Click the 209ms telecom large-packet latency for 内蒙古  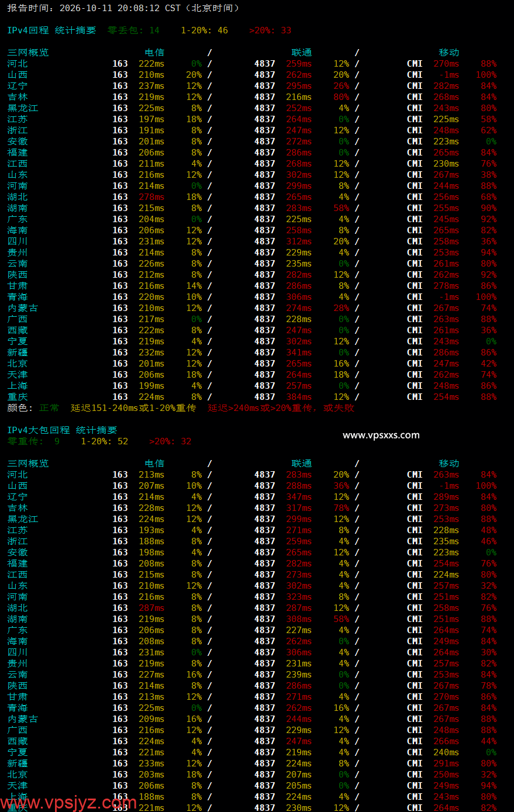151,719
